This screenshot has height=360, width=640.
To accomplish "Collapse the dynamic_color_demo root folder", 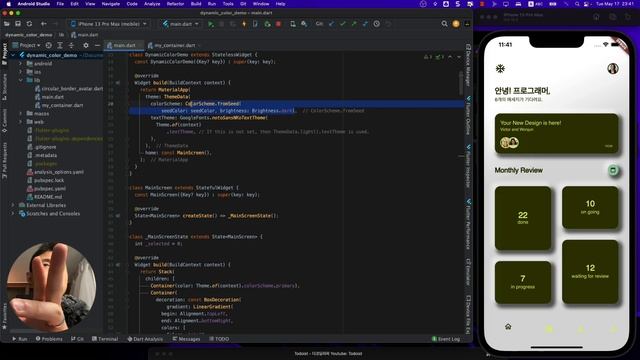I will coord(13,55).
